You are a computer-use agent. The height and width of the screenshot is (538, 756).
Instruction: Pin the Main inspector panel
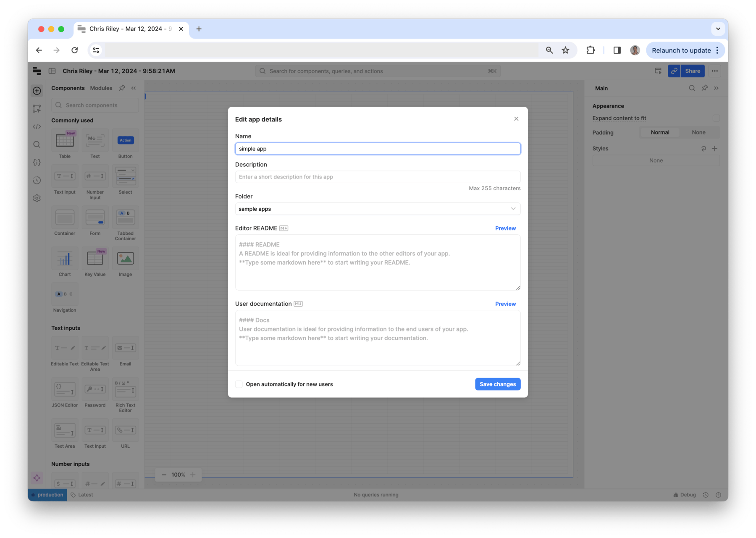click(x=705, y=88)
